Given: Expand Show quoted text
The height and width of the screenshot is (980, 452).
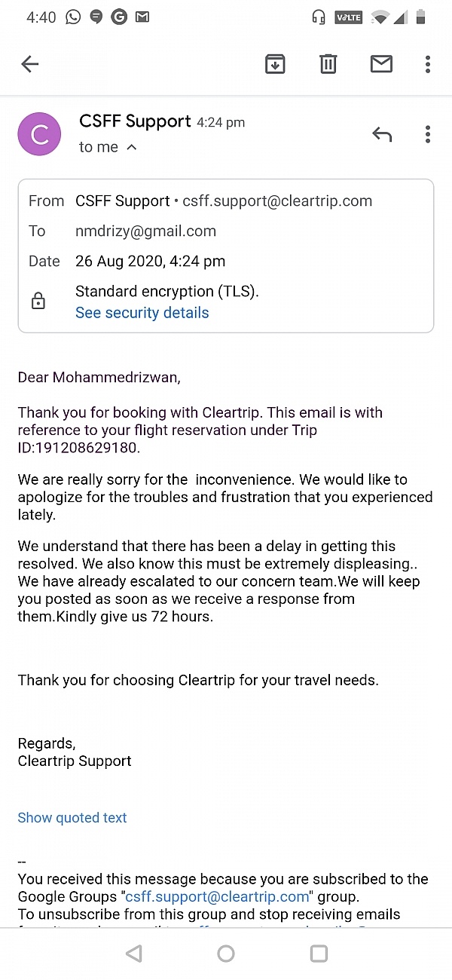Looking at the screenshot, I should (72, 818).
